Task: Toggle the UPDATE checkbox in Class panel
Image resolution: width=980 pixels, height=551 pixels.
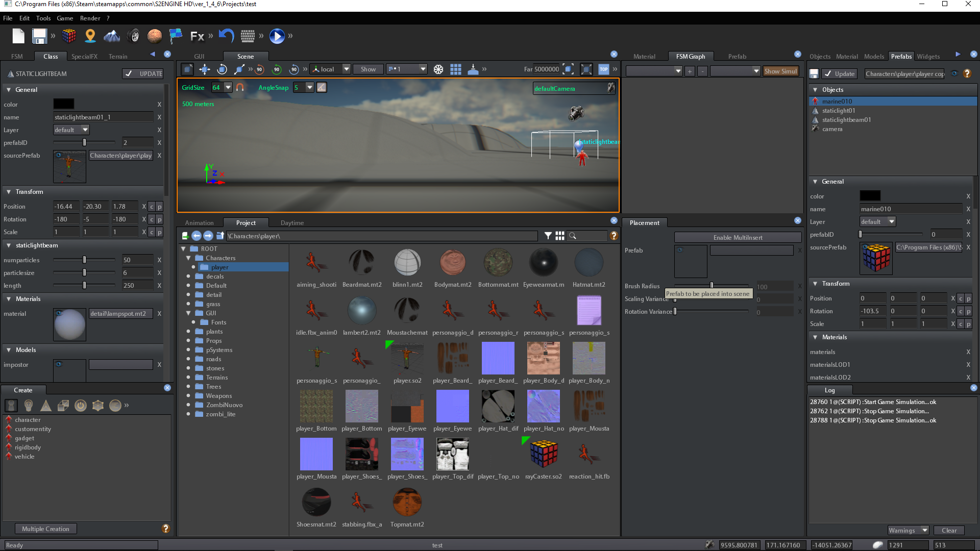Action: pos(143,74)
